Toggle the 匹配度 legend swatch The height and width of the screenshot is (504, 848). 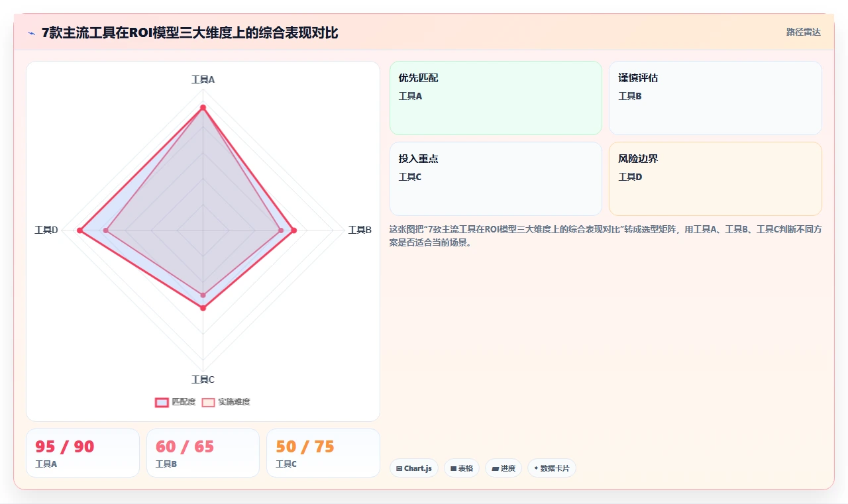point(162,402)
